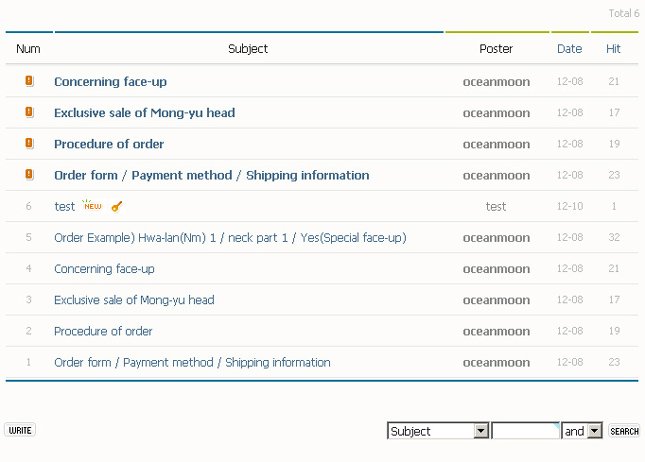The image size is (645, 462).
Task: Expand the "and" search operator dropdown
Action: pyautogui.click(x=594, y=431)
